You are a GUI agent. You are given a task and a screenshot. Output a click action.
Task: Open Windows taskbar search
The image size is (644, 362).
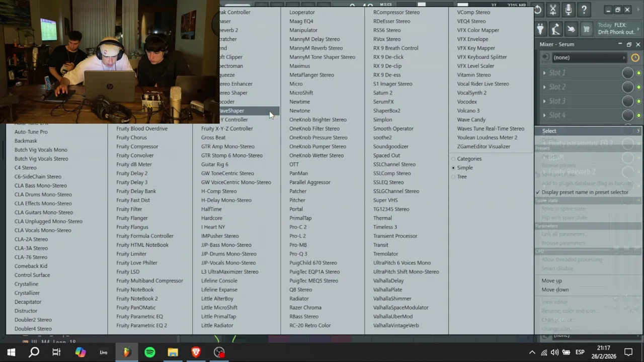pyautogui.click(x=34, y=352)
